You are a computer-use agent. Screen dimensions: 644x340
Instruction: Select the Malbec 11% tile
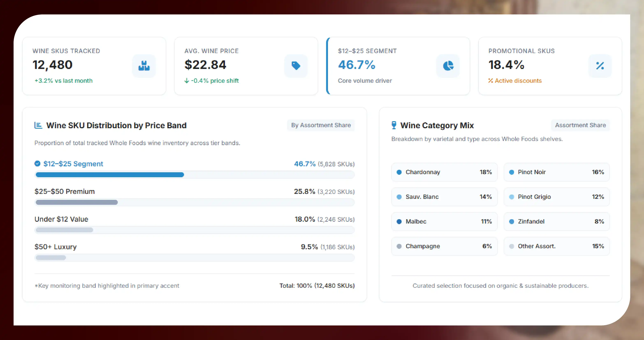[x=444, y=221]
